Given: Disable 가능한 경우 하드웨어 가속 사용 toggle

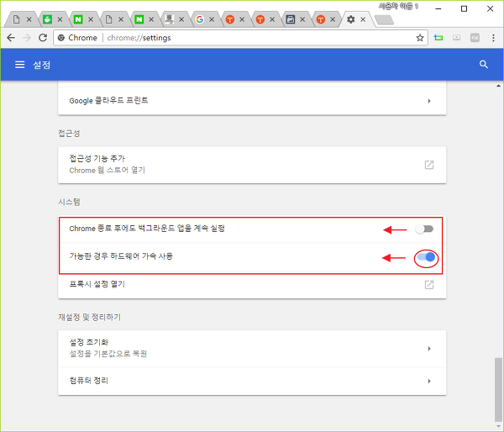Looking at the screenshot, I should (426, 257).
